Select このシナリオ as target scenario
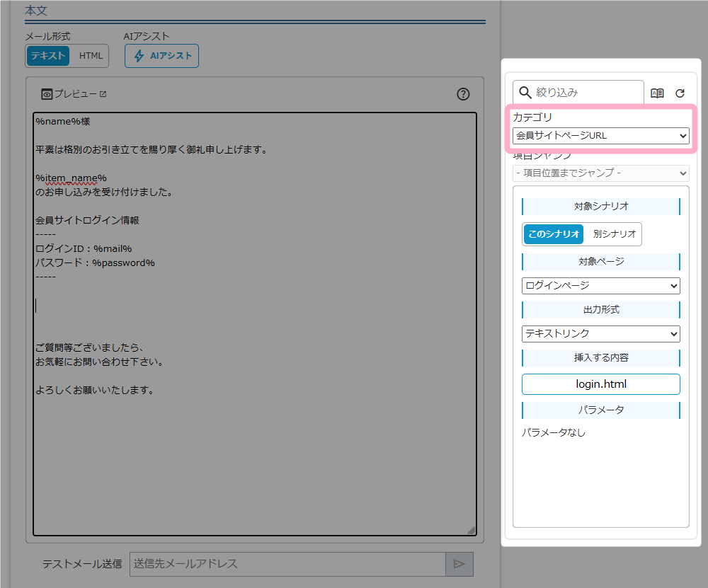 (x=554, y=234)
